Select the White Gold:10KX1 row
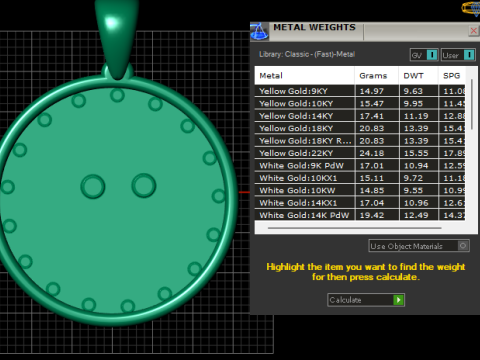Viewport: 480px width, 360px height. (360, 178)
